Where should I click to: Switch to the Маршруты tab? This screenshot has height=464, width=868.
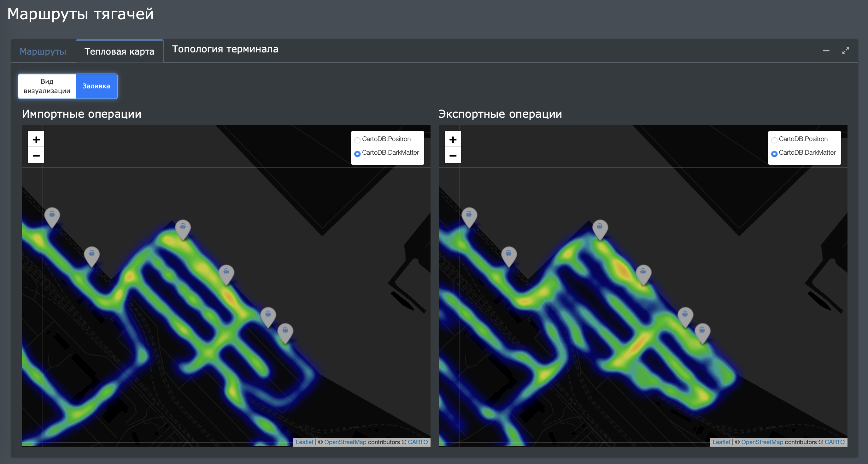pyautogui.click(x=43, y=51)
